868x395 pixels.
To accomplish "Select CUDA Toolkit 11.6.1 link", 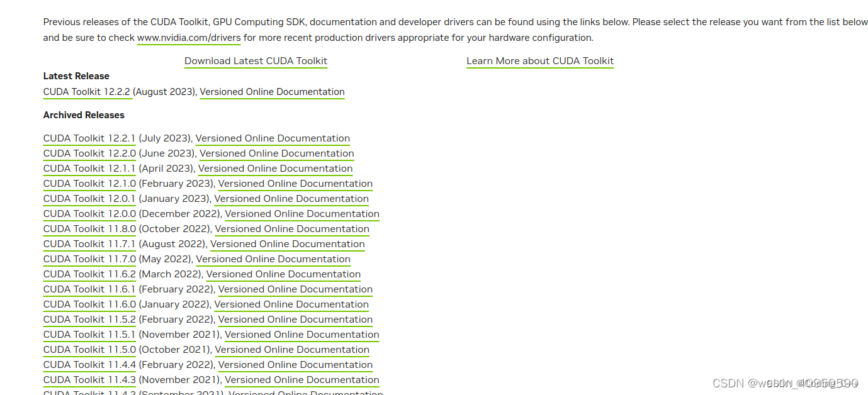I will (x=89, y=289).
